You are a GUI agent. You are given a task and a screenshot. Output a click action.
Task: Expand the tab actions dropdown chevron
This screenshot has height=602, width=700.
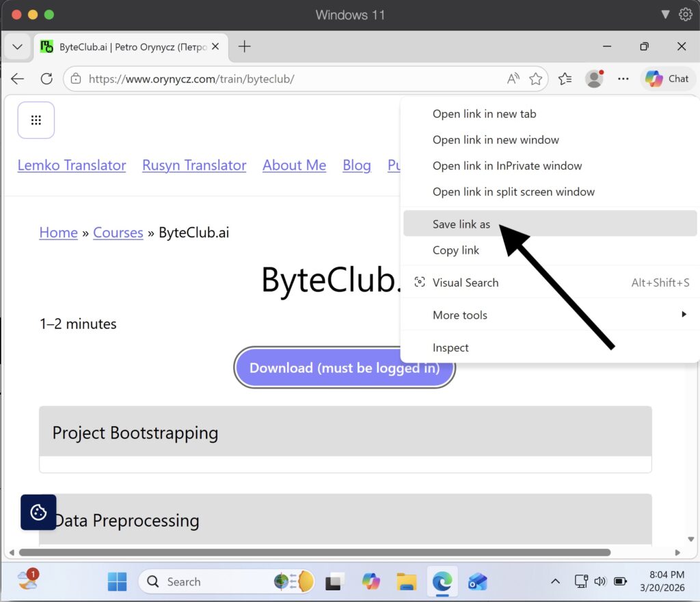pyautogui.click(x=17, y=47)
